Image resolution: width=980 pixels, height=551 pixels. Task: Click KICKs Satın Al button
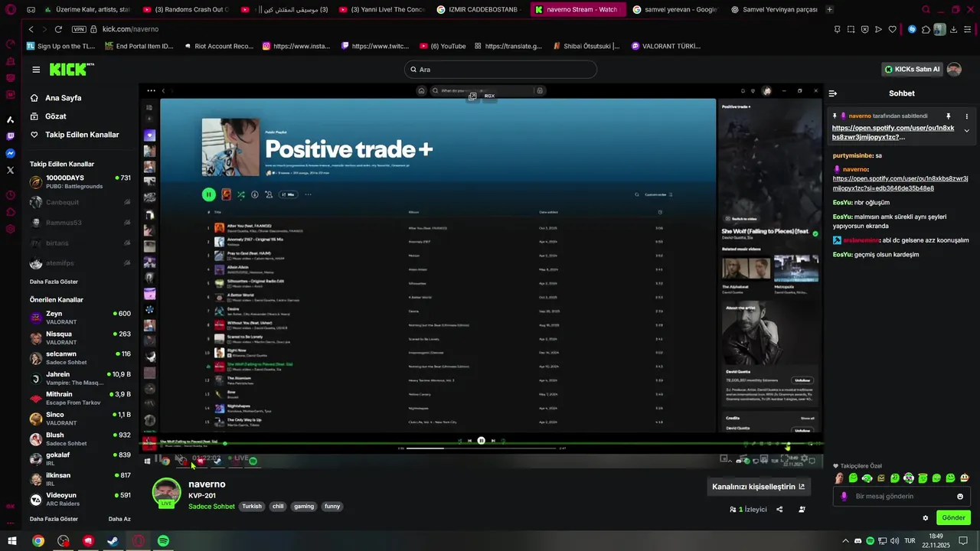[911, 70]
